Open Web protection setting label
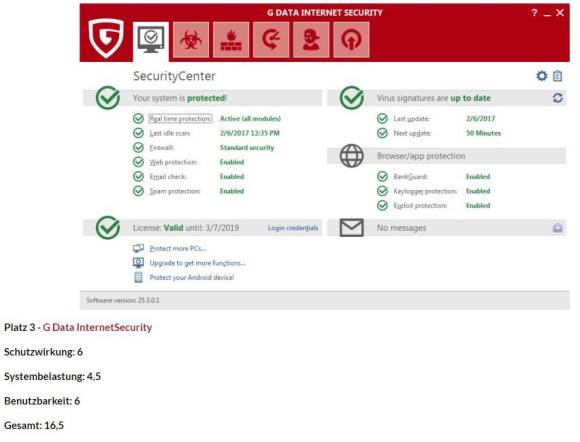This screenshot has width=580, height=442. [x=173, y=162]
